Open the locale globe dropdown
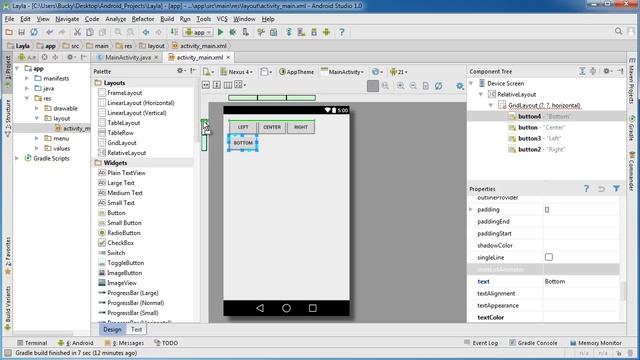 click(x=377, y=72)
